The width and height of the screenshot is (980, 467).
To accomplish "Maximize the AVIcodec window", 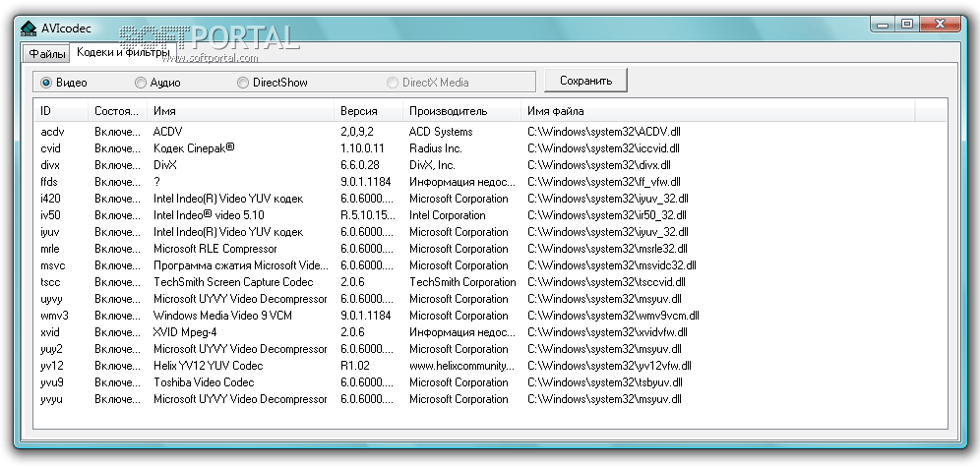I will click(x=907, y=24).
